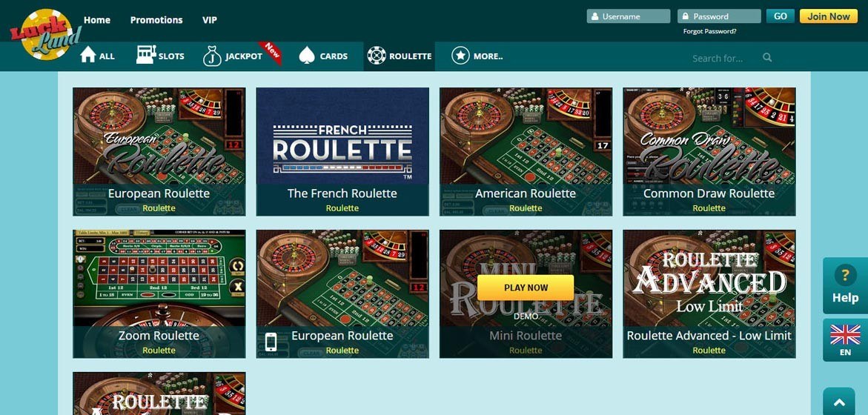This screenshot has height=415, width=868.
Task: Open the Promotions menu item
Action: click(x=156, y=20)
